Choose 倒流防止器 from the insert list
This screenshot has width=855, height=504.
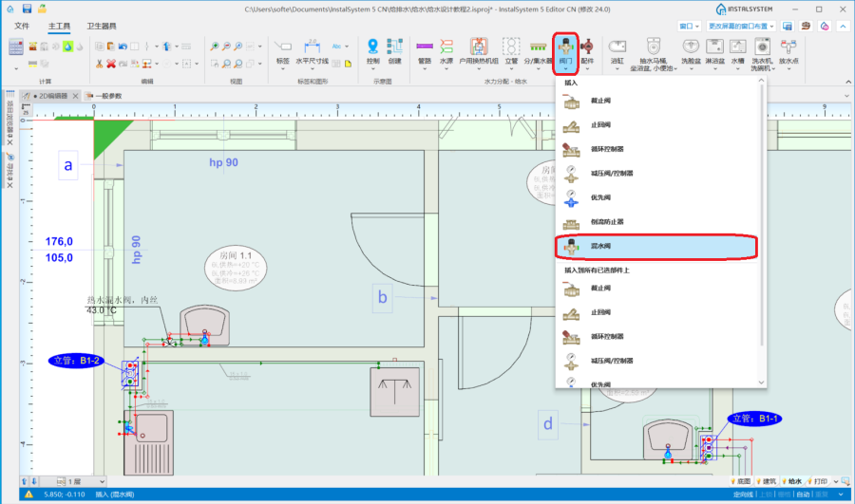point(655,222)
